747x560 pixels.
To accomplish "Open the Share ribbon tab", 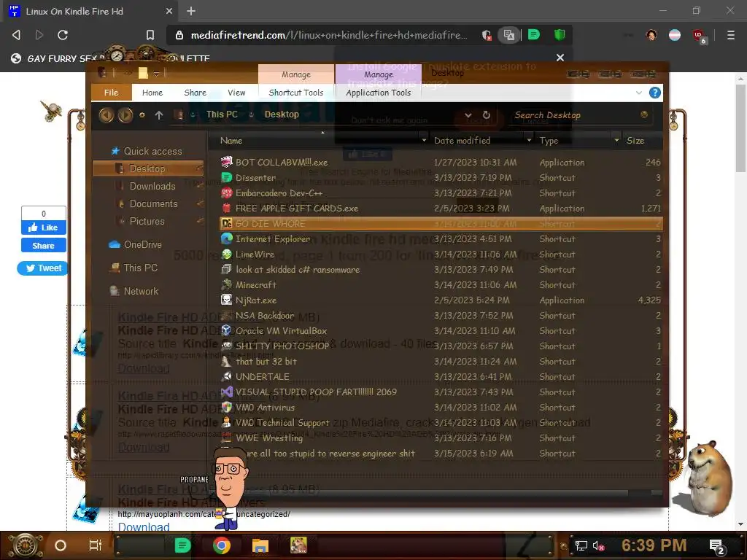I will 196,93.
